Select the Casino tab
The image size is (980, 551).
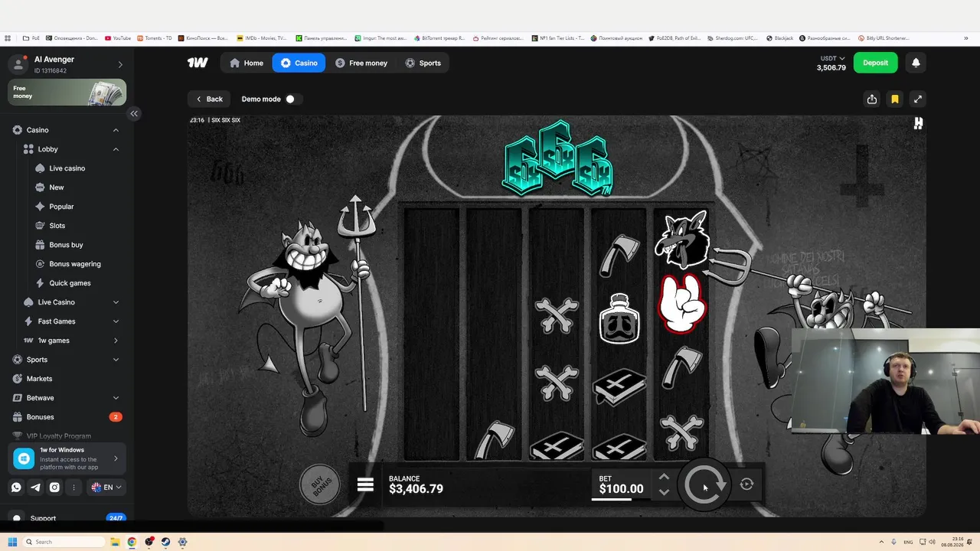(x=299, y=63)
